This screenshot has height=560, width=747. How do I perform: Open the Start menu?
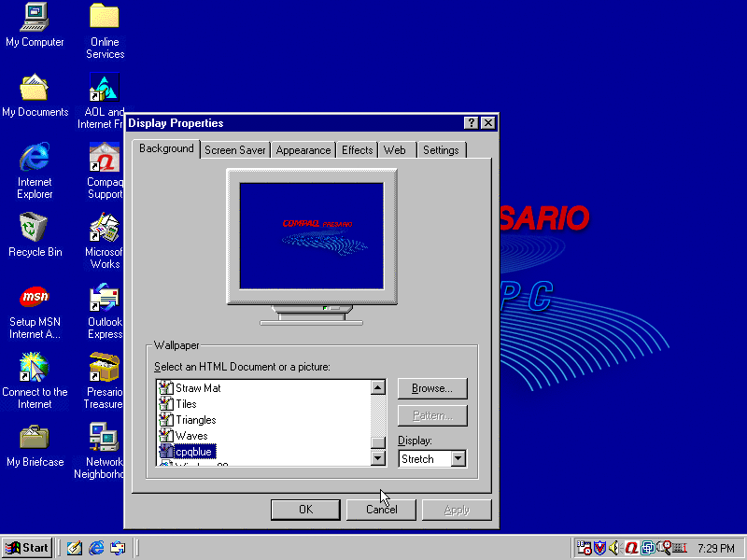[x=27, y=548]
